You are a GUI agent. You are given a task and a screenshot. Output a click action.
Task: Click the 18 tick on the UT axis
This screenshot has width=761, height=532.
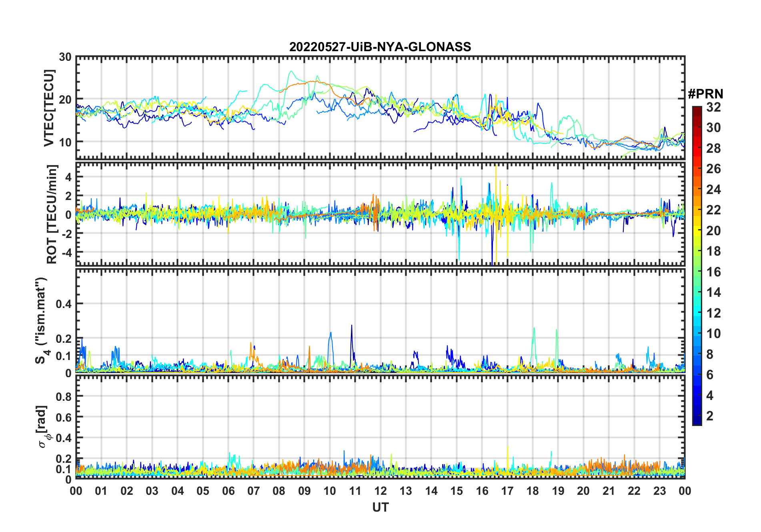533,491
